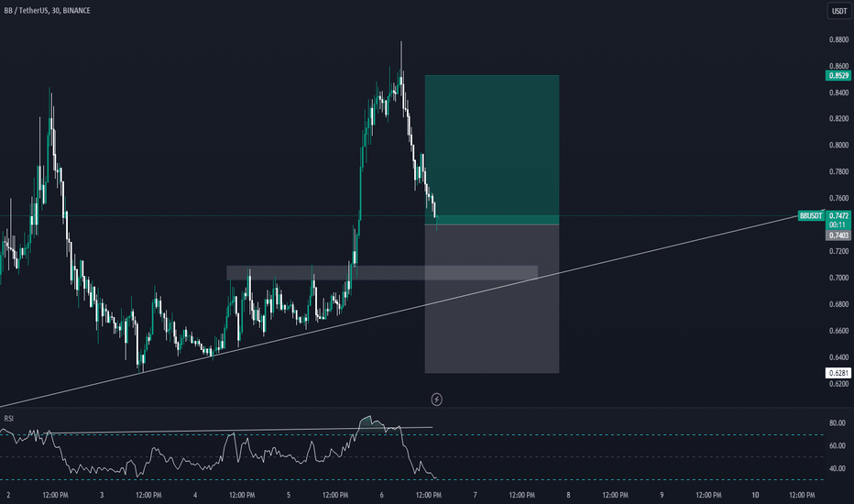
Task: Click the BBUSDT ticker tag
Action: pyautogui.click(x=811, y=215)
